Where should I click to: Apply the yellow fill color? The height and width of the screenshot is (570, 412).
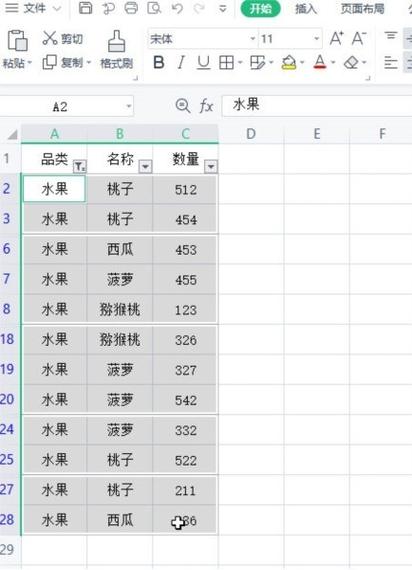(x=289, y=63)
